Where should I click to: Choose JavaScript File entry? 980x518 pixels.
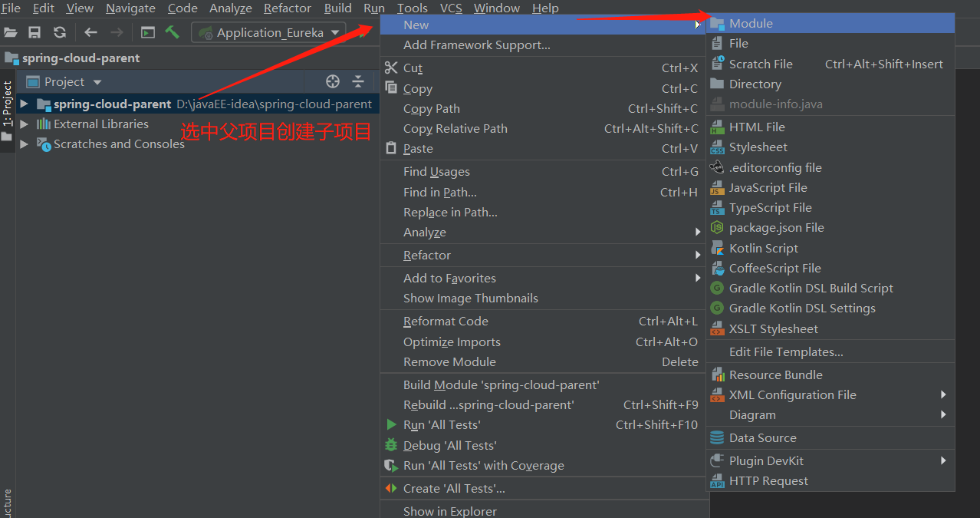(830, 188)
